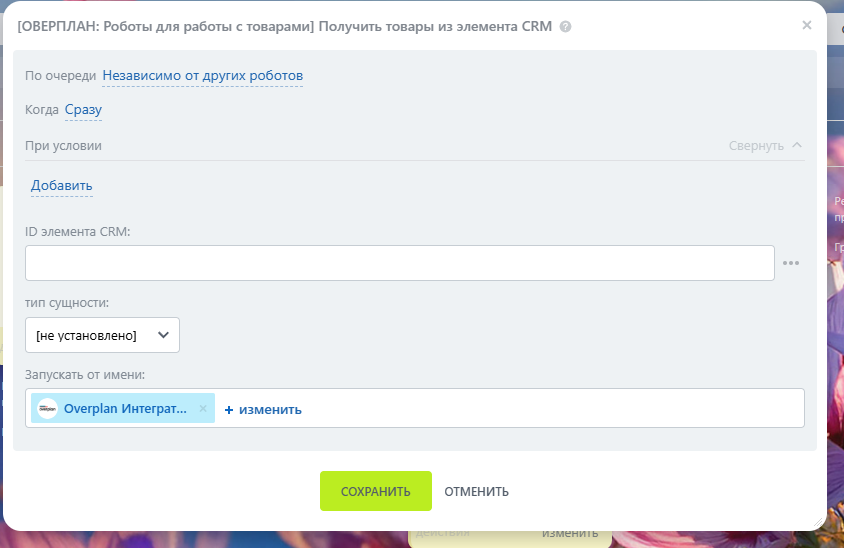Click Добавить to add a condition

coord(61,186)
